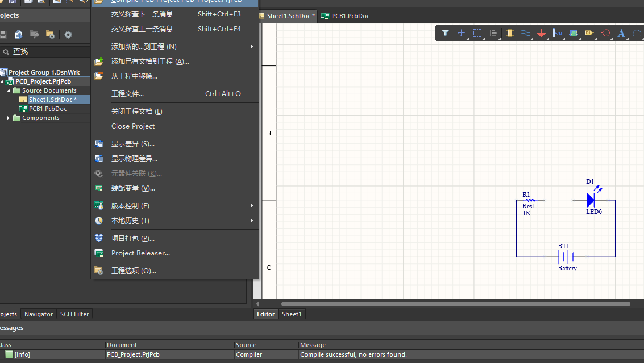The height and width of the screenshot is (363, 644).
Task: Switch to the PCB1.PcbDoc document tab
Action: coord(346,16)
